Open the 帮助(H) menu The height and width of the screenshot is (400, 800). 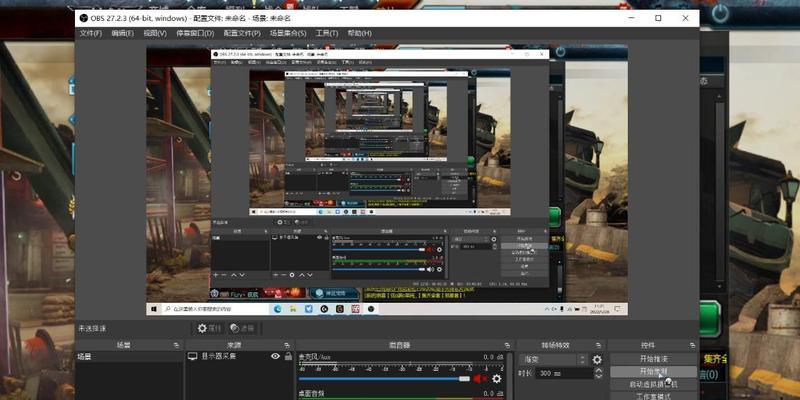pos(359,33)
